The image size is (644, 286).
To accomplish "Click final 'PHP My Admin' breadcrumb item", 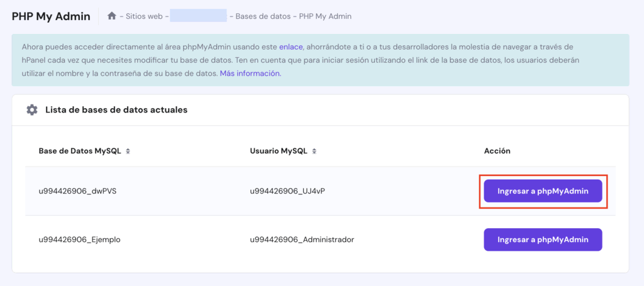I will pos(325,16).
